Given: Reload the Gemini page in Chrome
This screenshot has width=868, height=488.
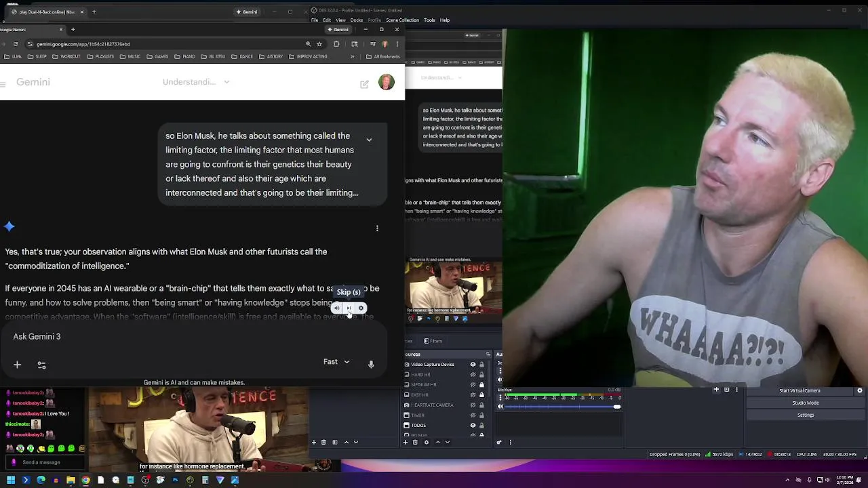Looking at the screenshot, I should 16,44.
